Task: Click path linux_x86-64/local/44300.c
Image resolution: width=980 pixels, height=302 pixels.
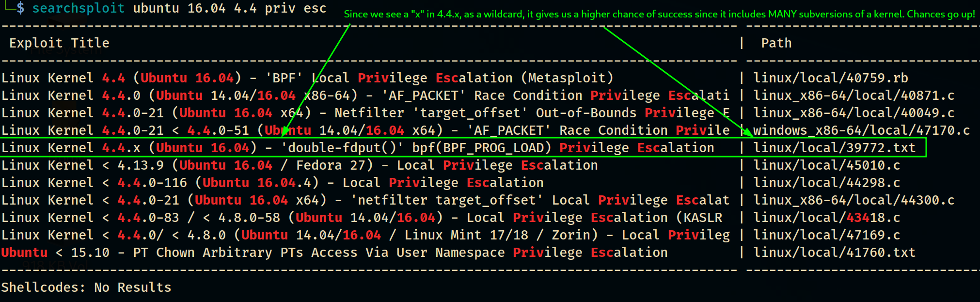Action: (x=854, y=200)
